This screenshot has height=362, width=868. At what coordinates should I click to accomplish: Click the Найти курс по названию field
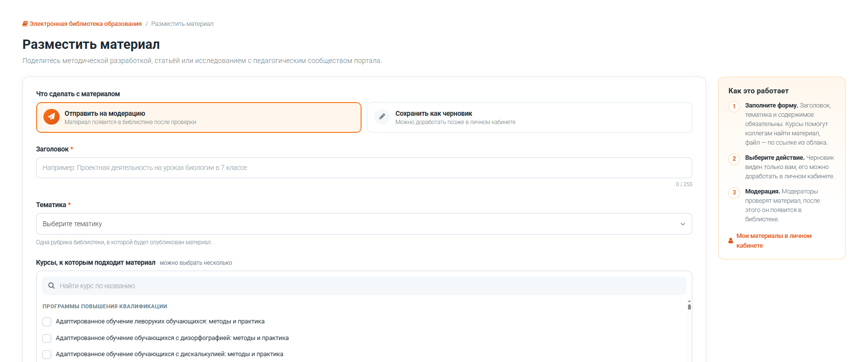pos(364,286)
